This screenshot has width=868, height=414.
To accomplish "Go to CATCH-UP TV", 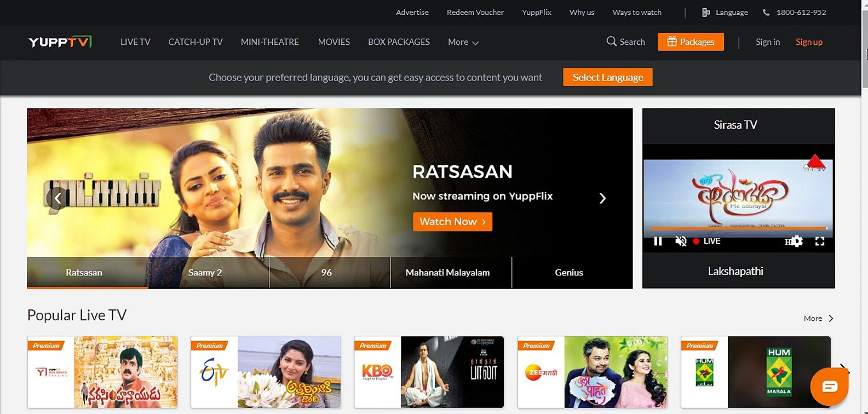I will coord(195,42).
